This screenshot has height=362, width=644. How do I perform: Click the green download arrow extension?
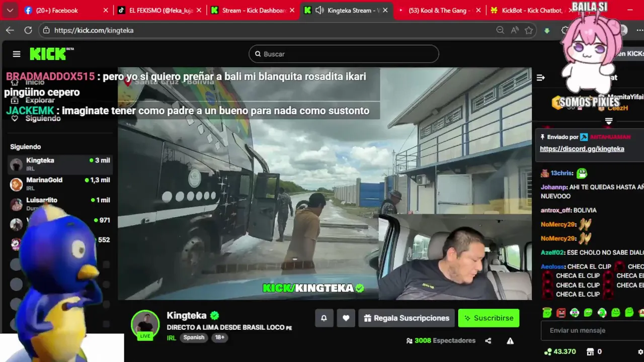(547, 31)
